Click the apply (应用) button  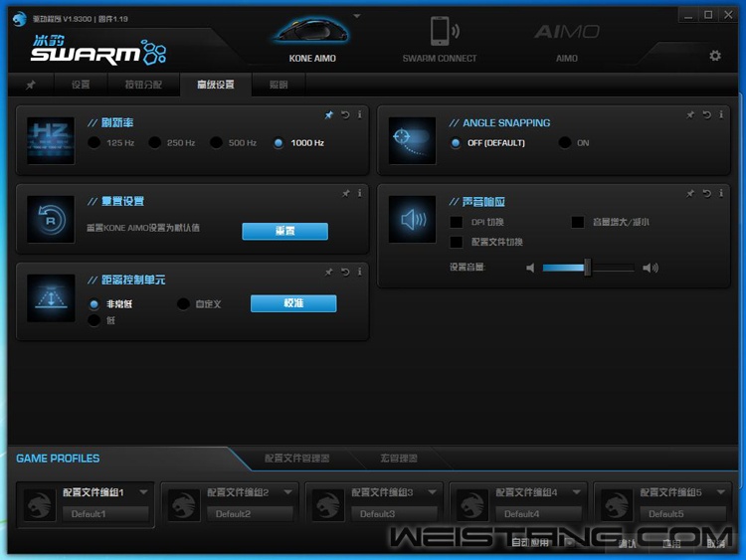tap(671, 543)
